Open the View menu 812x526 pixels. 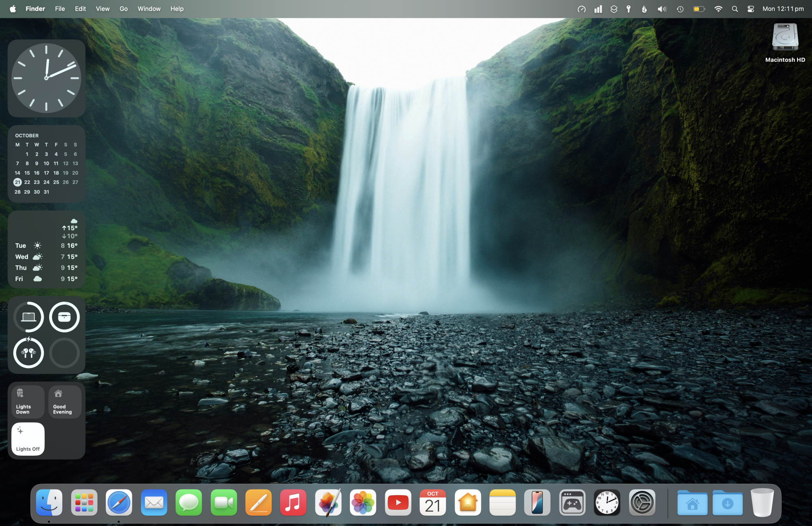click(102, 9)
